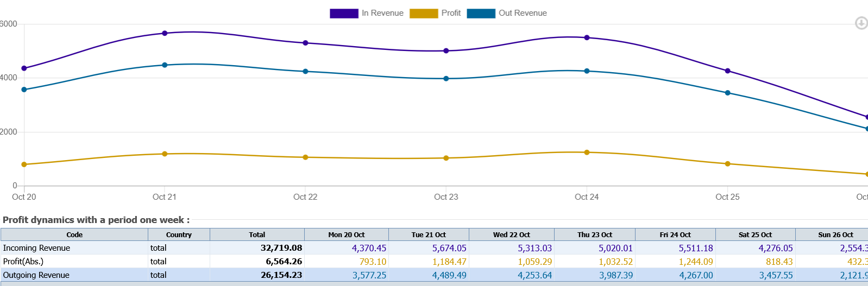
Task: Click the Fri 24 Oct column header
Action: click(x=675, y=235)
